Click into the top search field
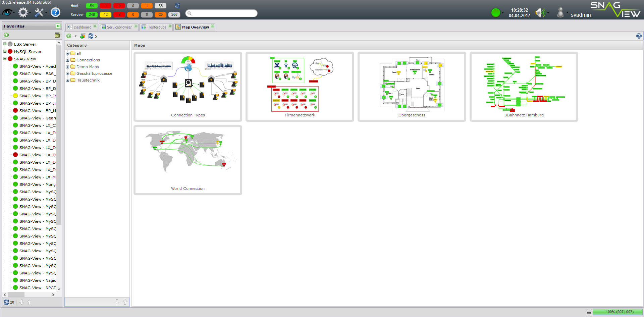 [221, 13]
